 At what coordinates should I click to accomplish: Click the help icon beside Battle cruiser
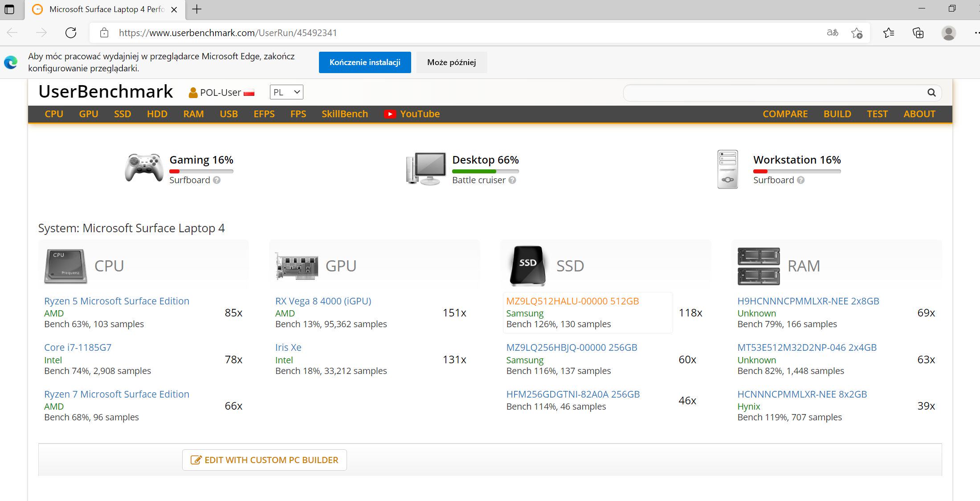512,180
